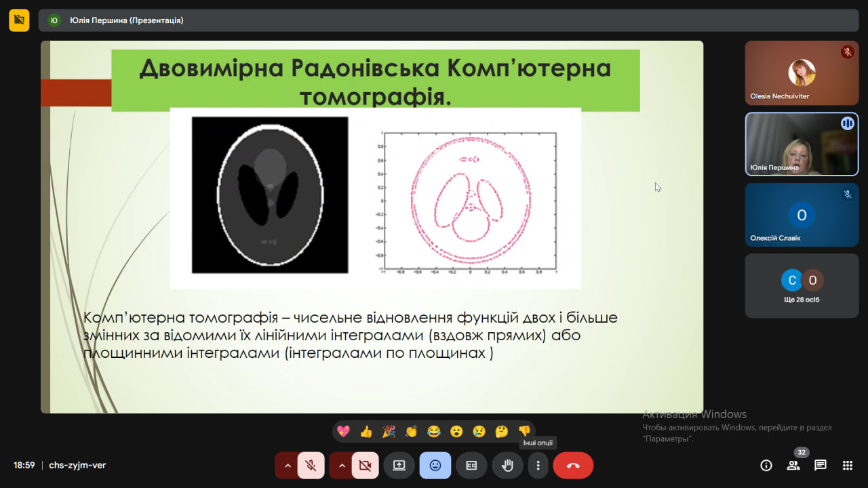
Task: Toggle closed captions
Action: pos(471,466)
